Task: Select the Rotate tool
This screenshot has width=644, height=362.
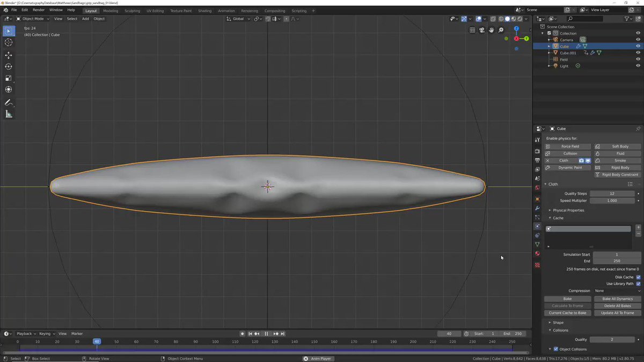Action: 9,67
